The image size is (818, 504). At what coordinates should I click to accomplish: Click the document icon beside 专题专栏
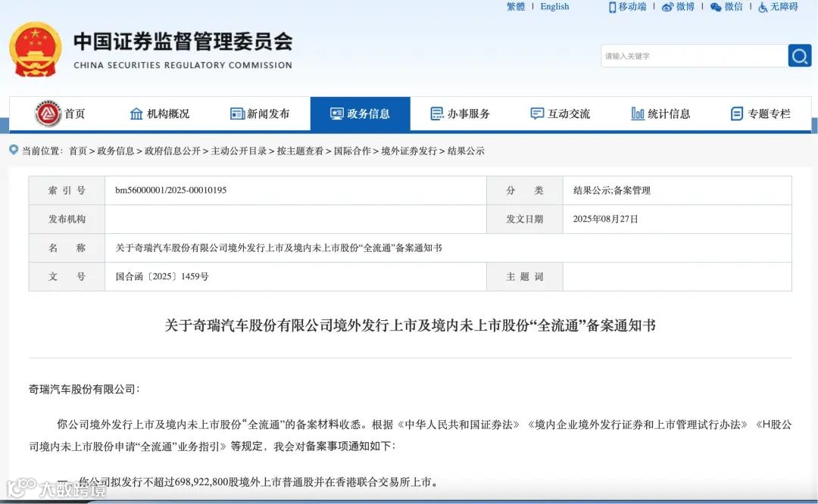point(737,114)
